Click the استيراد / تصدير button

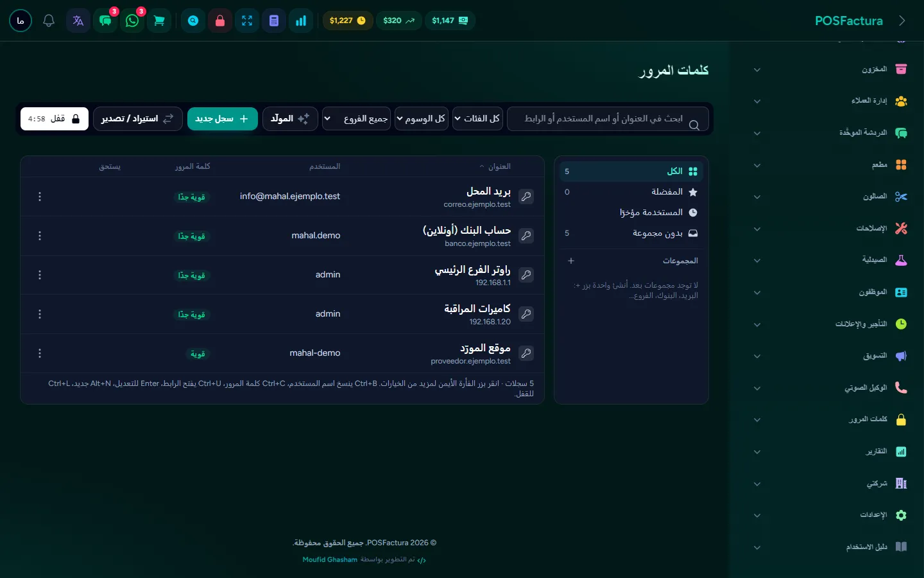tap(138, 119)
